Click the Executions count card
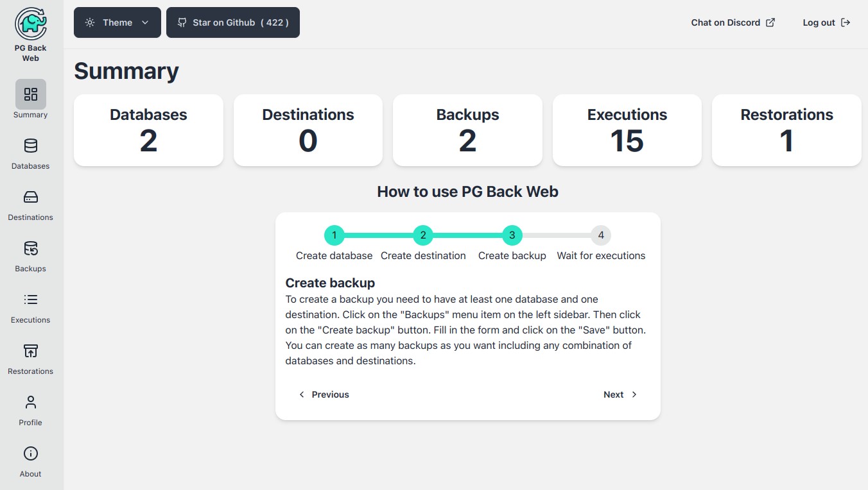 point(627,130)
